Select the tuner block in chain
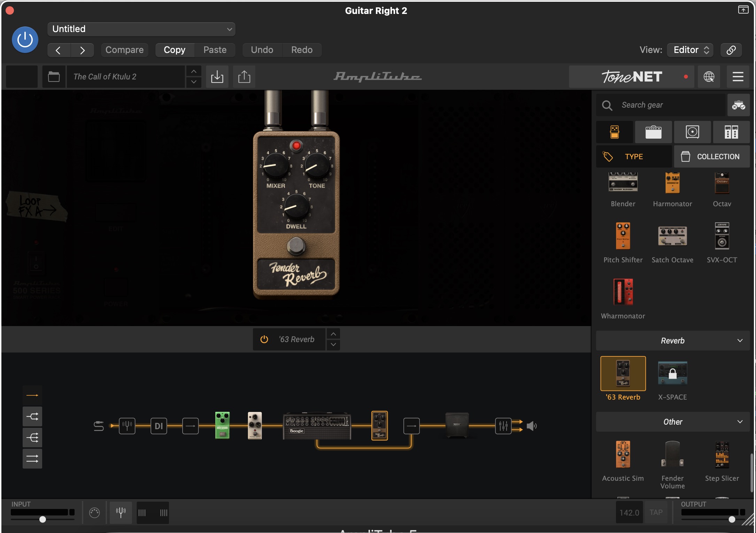 click(127, 426)
